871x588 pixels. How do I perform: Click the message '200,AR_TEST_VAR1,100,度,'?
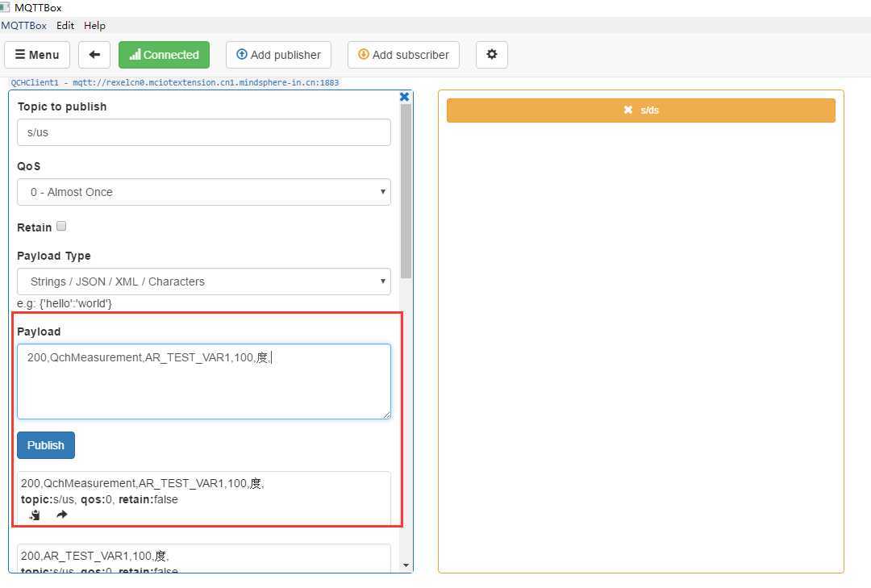coord(95,556)
